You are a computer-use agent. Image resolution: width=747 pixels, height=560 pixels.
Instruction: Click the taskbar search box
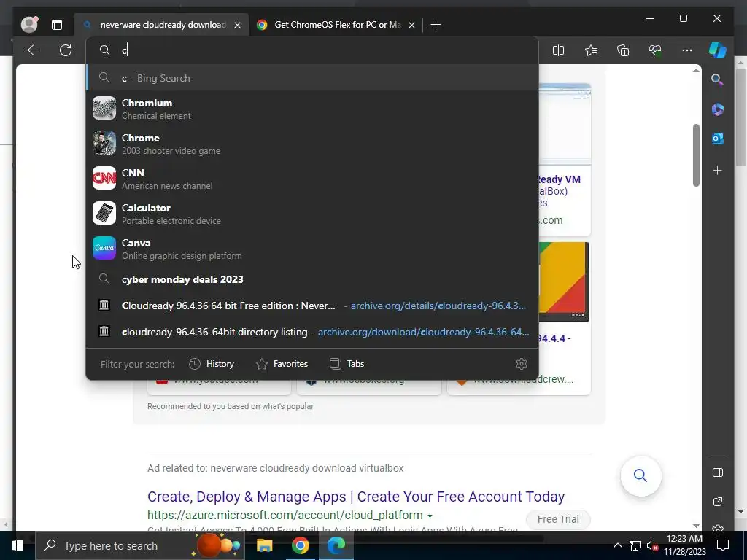tap(141, 545)
